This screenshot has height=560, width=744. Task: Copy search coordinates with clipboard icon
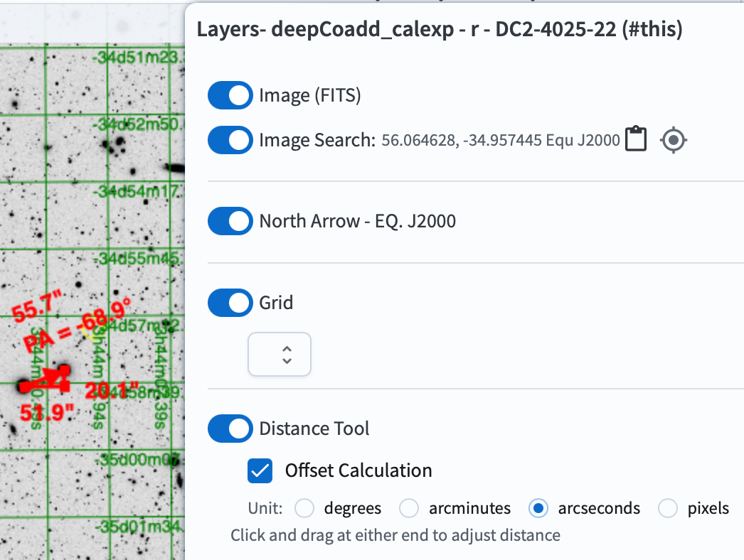(x=635, y=139)
